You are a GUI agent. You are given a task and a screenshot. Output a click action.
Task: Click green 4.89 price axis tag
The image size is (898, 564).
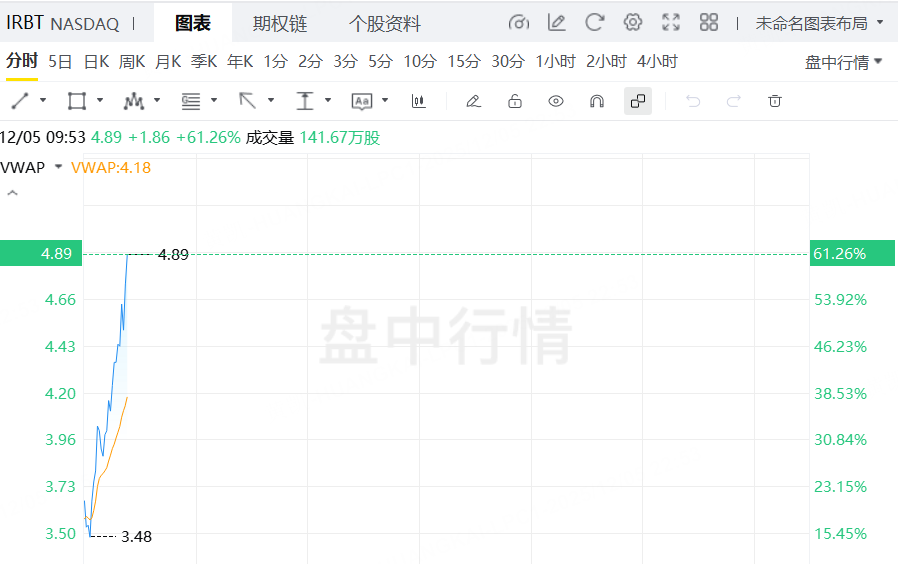[x=41, y=253]
